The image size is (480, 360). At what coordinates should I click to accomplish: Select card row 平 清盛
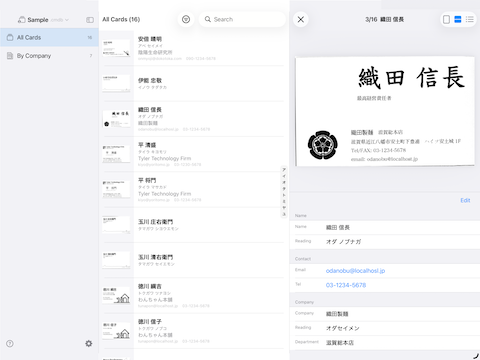click(194, 154)
